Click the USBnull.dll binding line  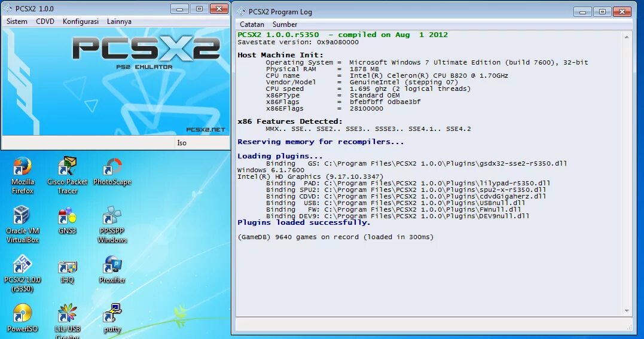(x=395, y=203)
